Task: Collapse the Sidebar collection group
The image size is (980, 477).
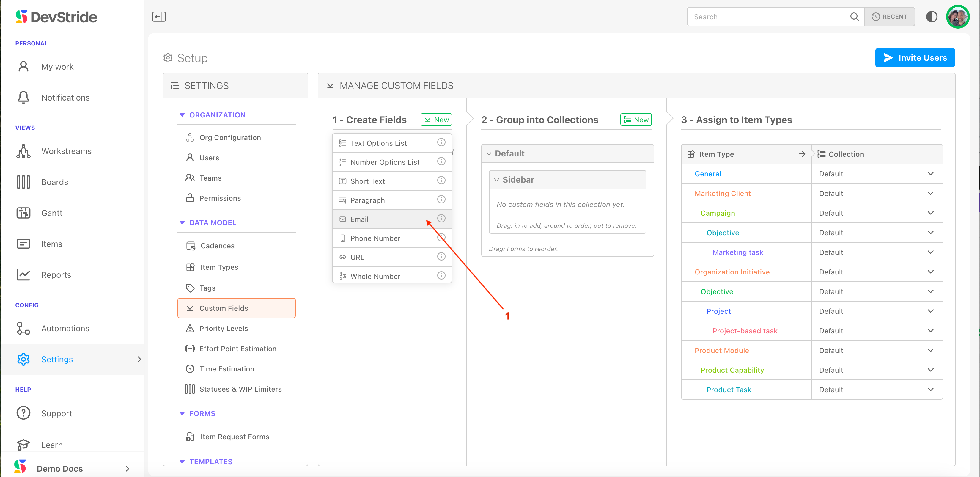Action: [x=496, y=180]
